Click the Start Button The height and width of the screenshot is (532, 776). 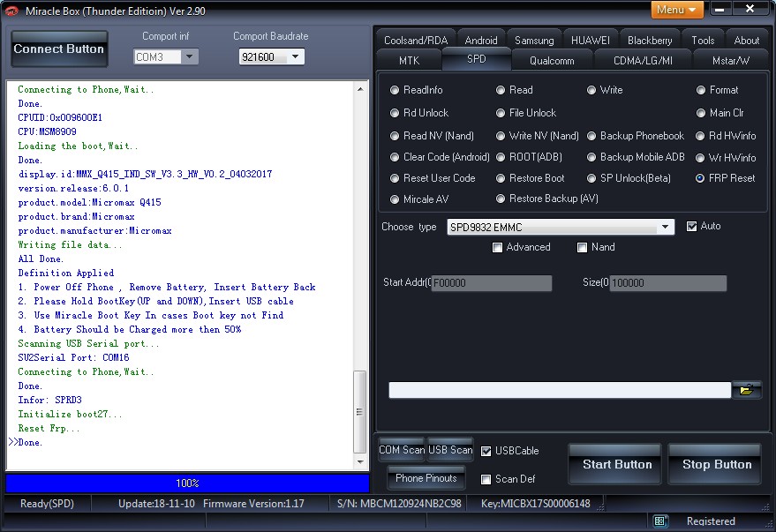point(614,464)
